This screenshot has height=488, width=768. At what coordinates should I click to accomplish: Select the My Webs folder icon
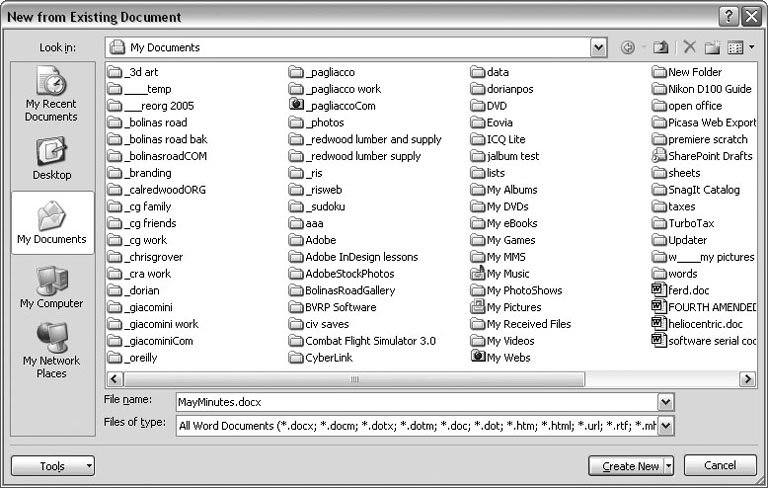[x=478, y=356]
